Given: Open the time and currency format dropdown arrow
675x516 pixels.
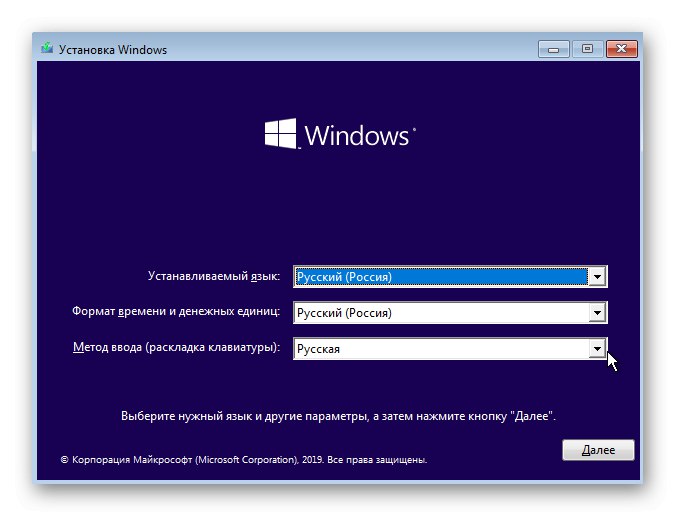Looking at the screenshot, I should [x=597, y=313].
